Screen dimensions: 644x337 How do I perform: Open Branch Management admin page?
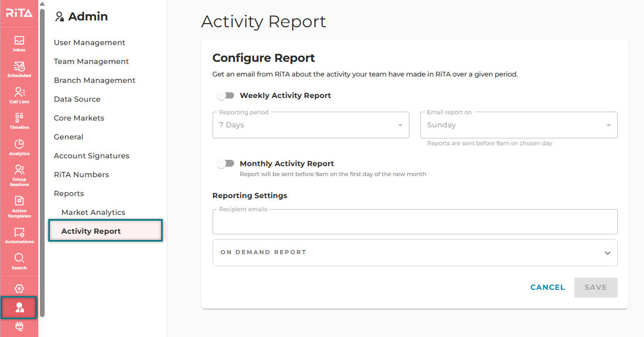click(94, 80)
